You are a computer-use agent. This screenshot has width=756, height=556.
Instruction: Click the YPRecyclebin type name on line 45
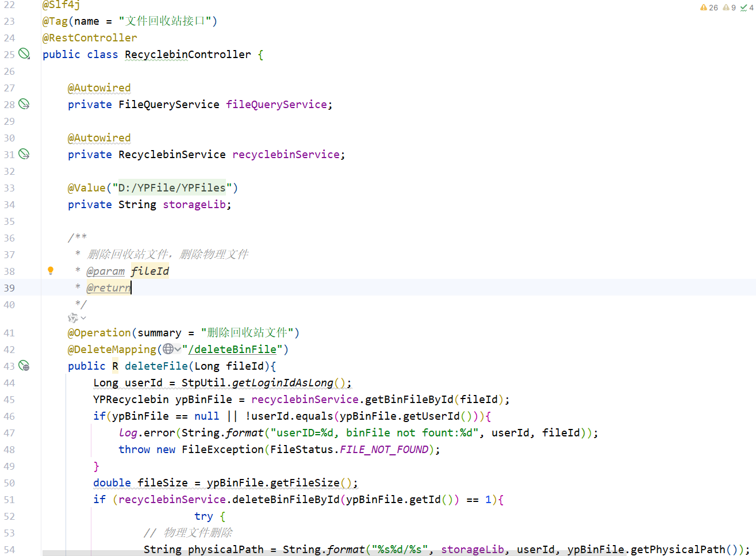click(131, 400)
